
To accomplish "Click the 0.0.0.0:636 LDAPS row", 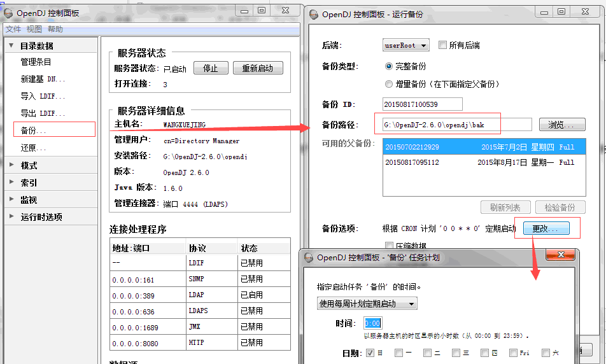I will click(200, 311).
